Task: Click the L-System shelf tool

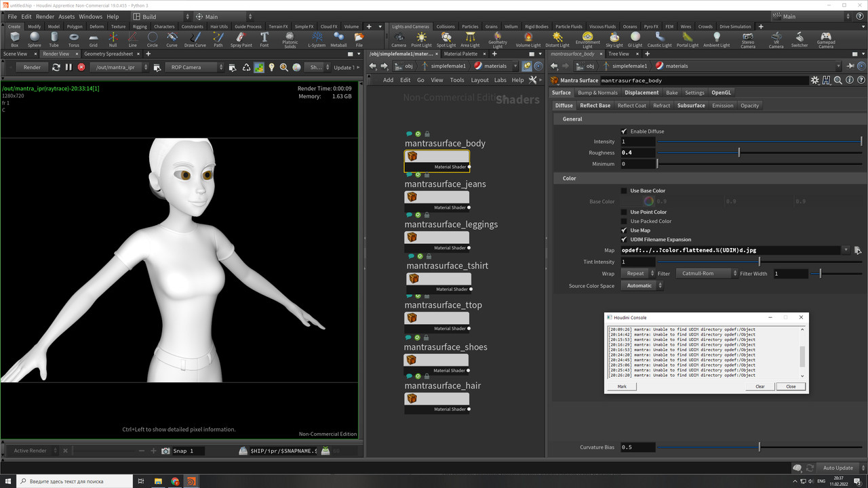Action: click(x=317, y=39)
